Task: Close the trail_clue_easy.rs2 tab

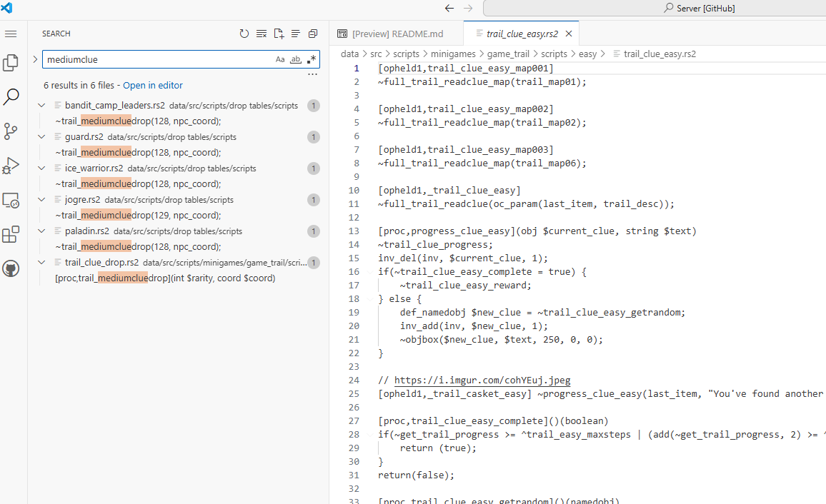Action: tap(568, 34)
